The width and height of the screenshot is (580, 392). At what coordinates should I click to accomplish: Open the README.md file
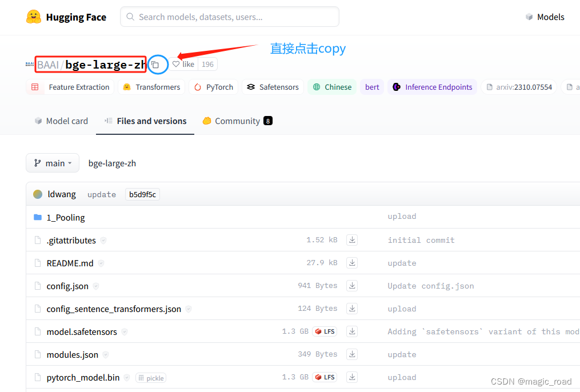(71, 263)
